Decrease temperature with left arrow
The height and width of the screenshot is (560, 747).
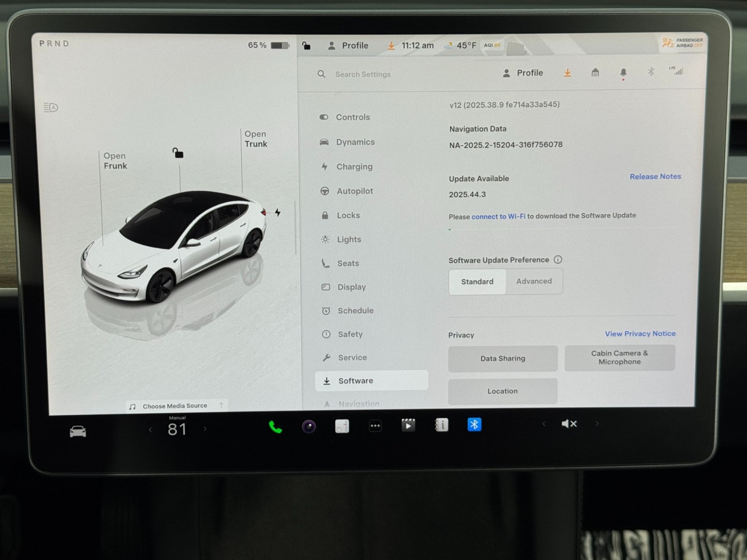tap(150, 429)
